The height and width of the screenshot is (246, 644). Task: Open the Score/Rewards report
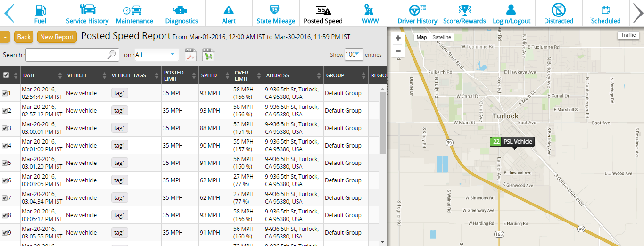(x=464, y=13)
